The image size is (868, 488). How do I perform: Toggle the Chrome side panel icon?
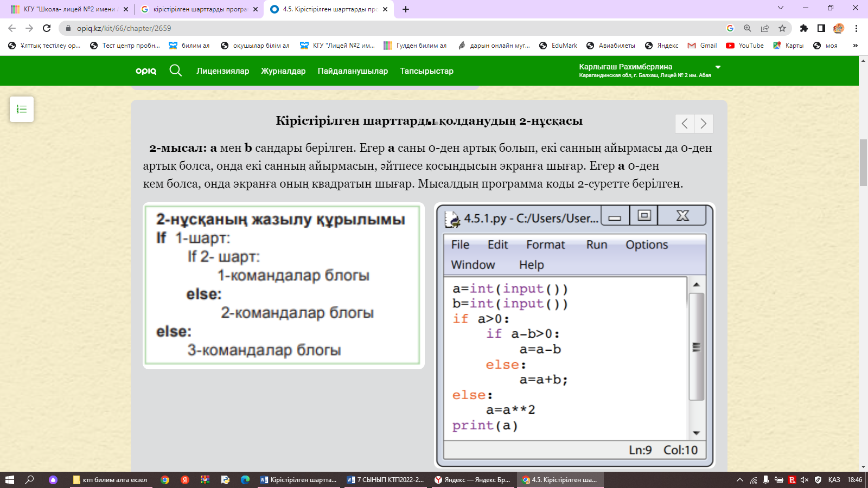point(821,28)
